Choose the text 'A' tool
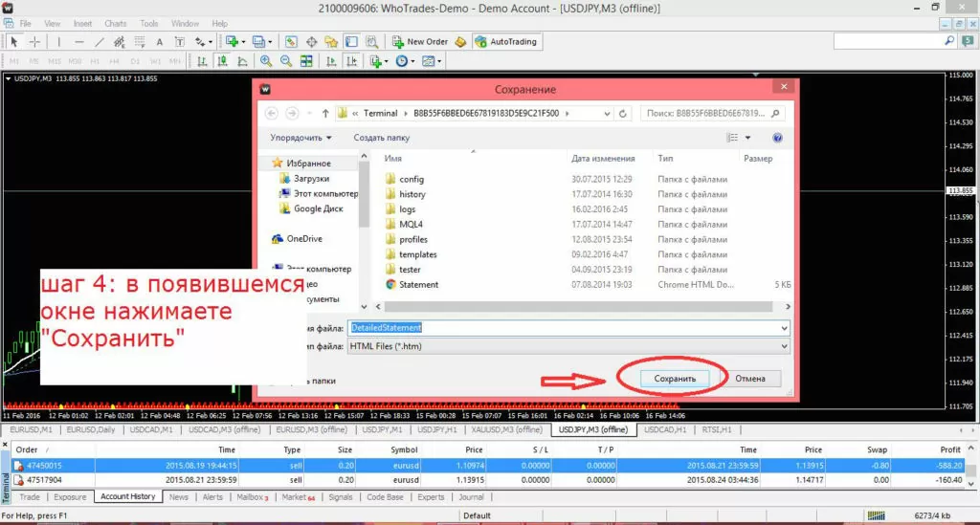Image resolution: width=980 pixels, height=525 pixels. coord(160,42)
